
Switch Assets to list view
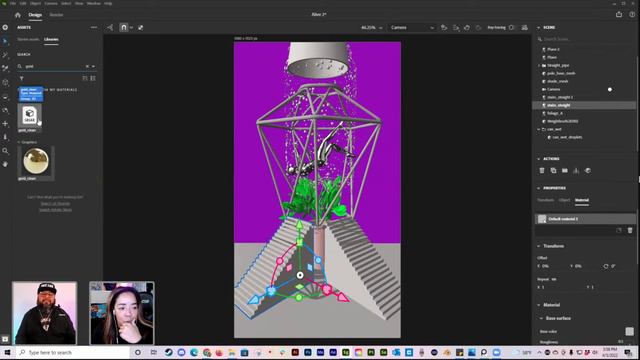[85, 78]
